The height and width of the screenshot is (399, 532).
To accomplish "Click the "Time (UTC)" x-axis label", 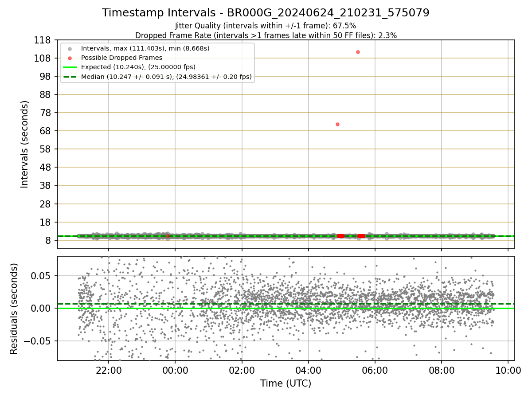I will click(286, 383).
